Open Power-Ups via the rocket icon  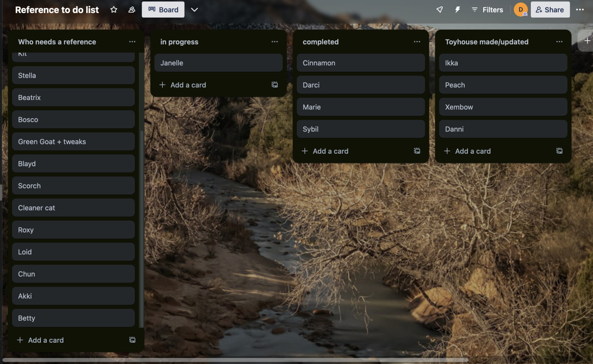click(x=439, y=9)
